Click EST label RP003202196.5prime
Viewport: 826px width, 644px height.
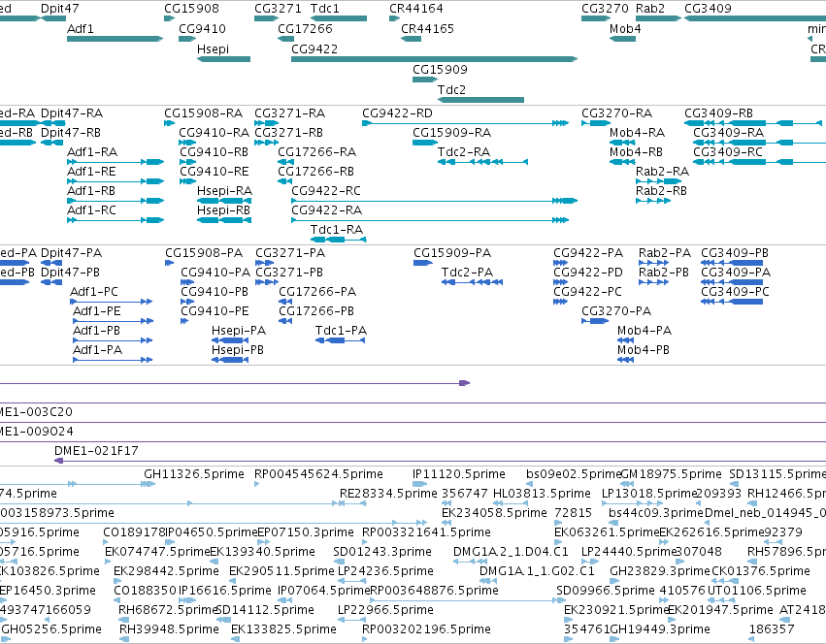point(426,629)
